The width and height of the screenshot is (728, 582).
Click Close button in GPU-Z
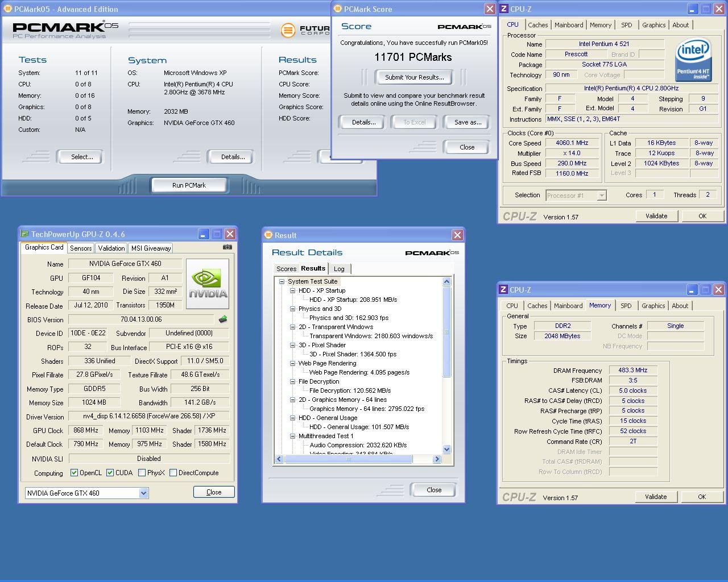tap(214, 492)
